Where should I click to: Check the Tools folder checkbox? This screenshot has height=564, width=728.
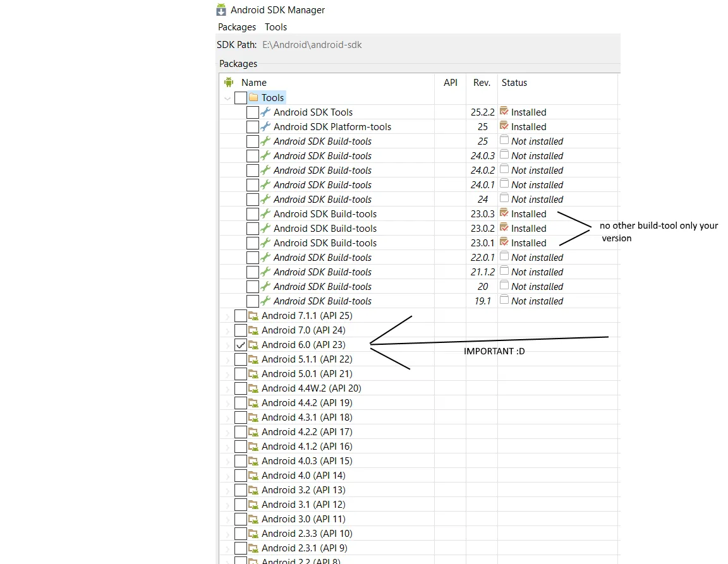[241, 97]
